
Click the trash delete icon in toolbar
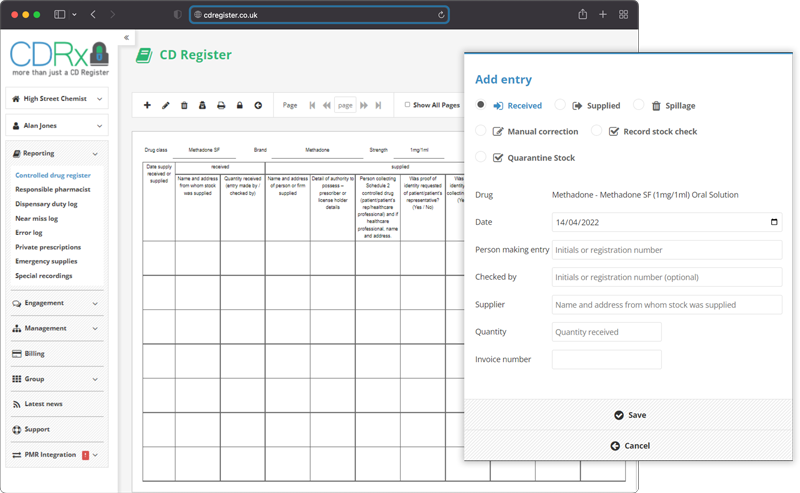point(184,105)
